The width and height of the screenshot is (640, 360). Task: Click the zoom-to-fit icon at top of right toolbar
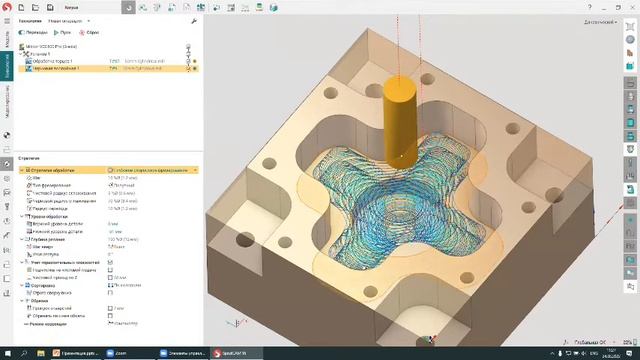[x=630, y=27]
